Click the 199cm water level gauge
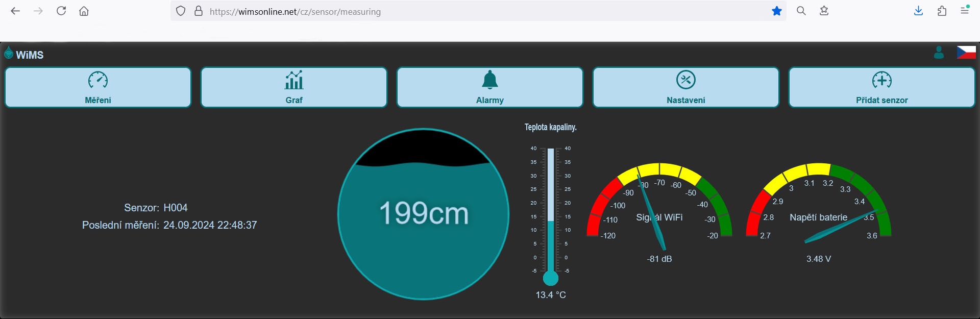The image size is (980, 319). click(x=423, y=214)
